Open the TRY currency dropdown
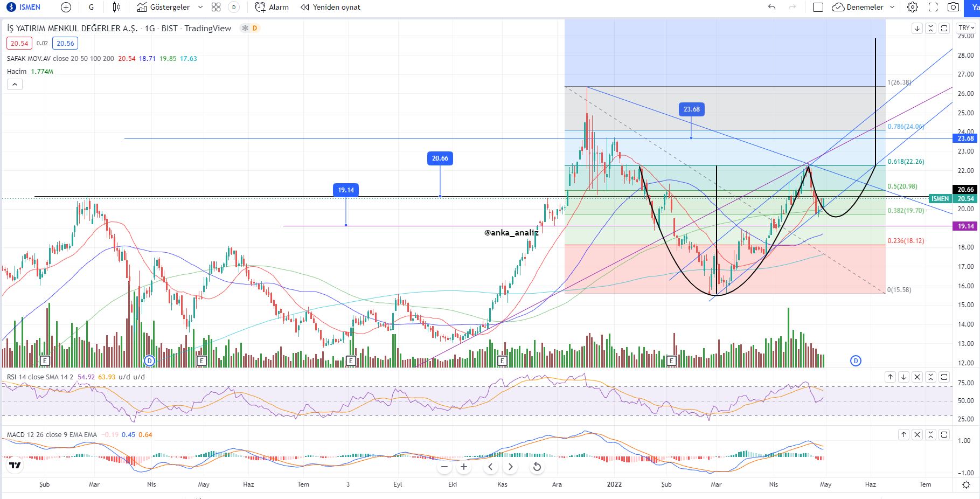 (964, 28)
